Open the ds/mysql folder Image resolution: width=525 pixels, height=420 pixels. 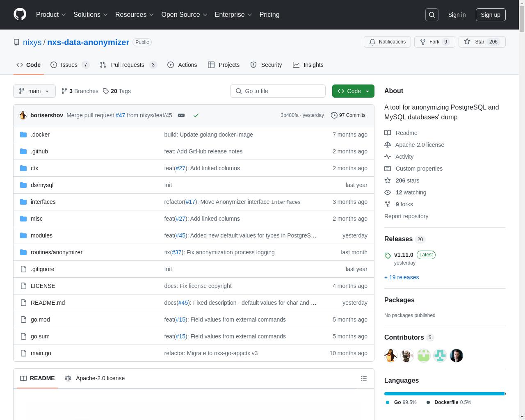tap(42, 185)
